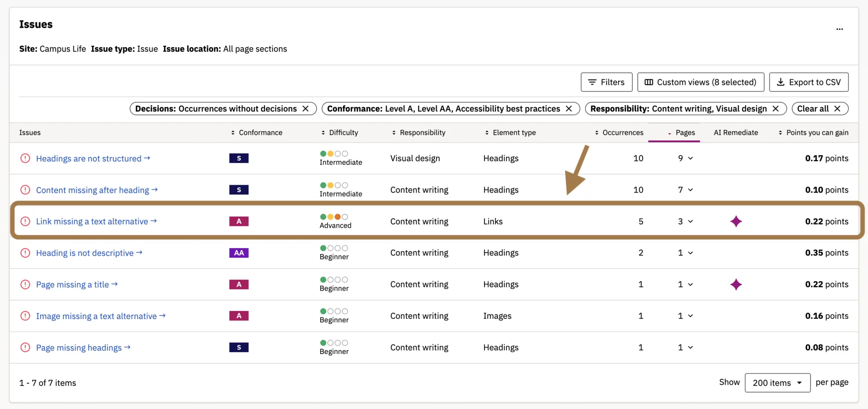Remove the Responsibility filter chip
This screenshot has width=868, height=409.
(776, 109)
